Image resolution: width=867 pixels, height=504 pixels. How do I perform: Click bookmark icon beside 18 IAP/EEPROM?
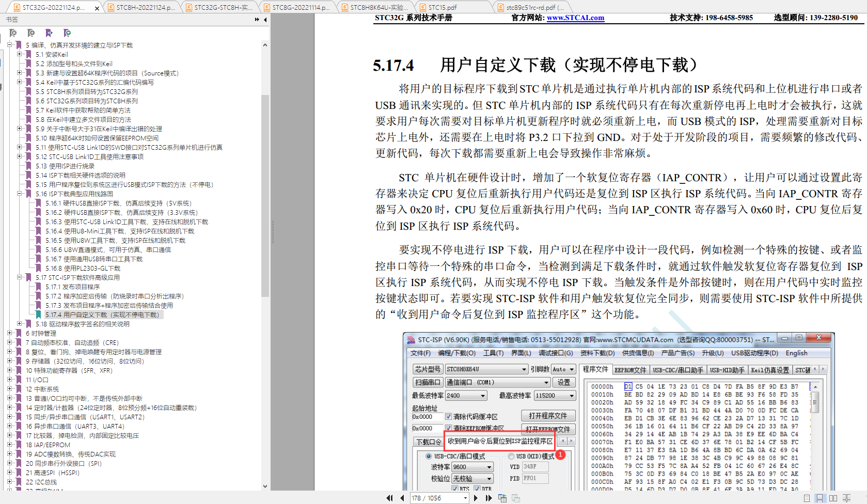[19, 445]
